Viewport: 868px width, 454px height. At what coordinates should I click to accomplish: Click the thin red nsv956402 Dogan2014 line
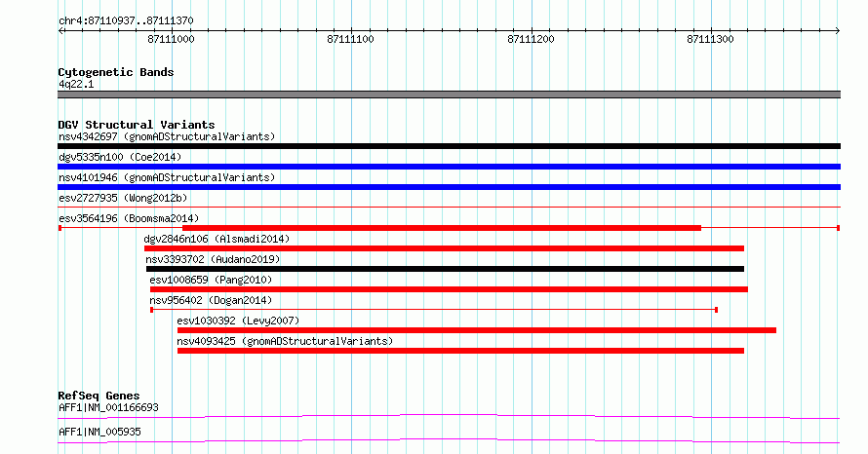click(x=434, y=310)
